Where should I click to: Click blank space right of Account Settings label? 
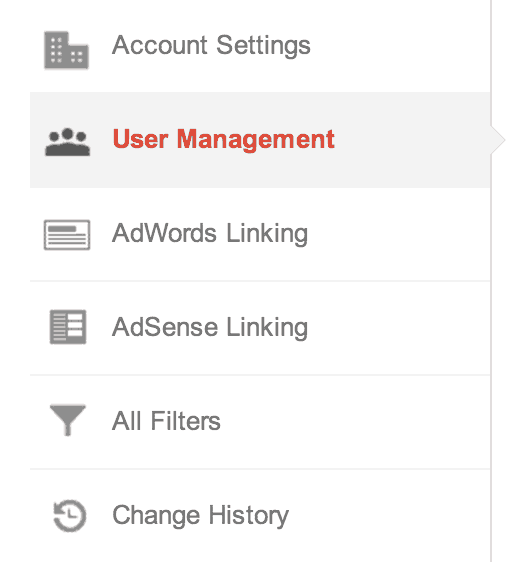[x=400, y=46]
